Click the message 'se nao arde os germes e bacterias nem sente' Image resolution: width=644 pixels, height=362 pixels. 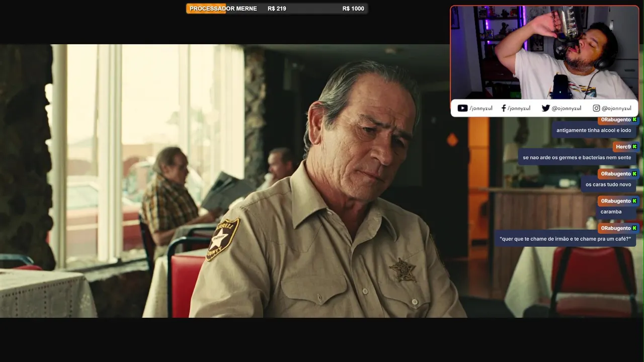577,157
